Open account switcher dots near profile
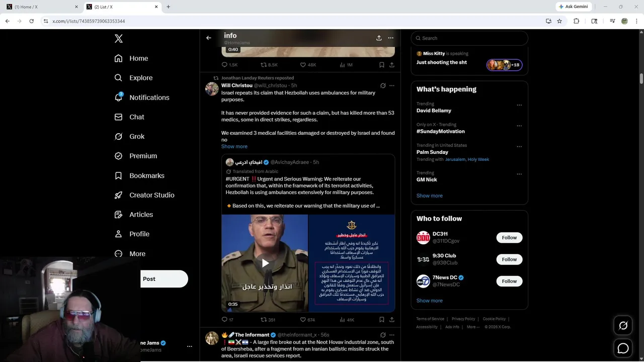This screenshot has height=362, width=644. (190, 346)
